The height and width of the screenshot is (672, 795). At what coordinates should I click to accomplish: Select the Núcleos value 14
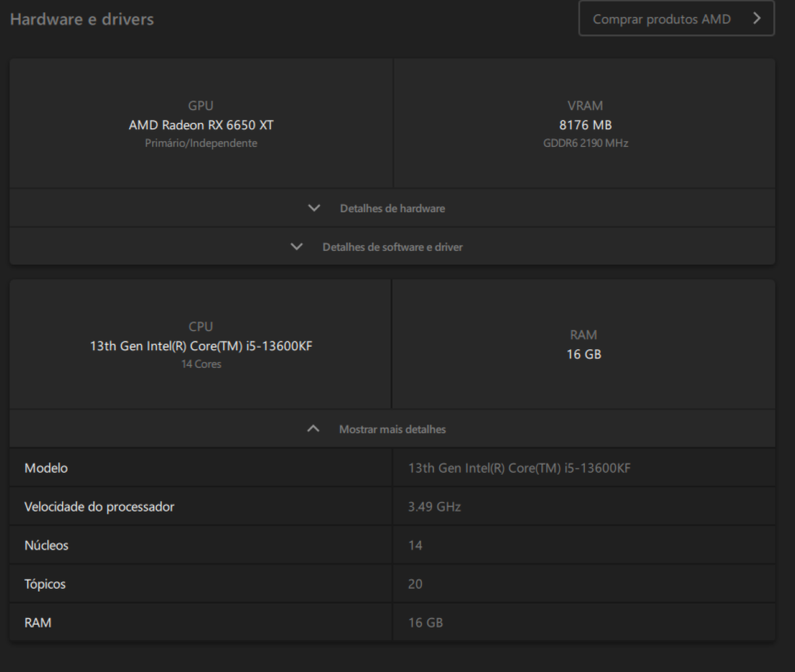coord(415,545)
